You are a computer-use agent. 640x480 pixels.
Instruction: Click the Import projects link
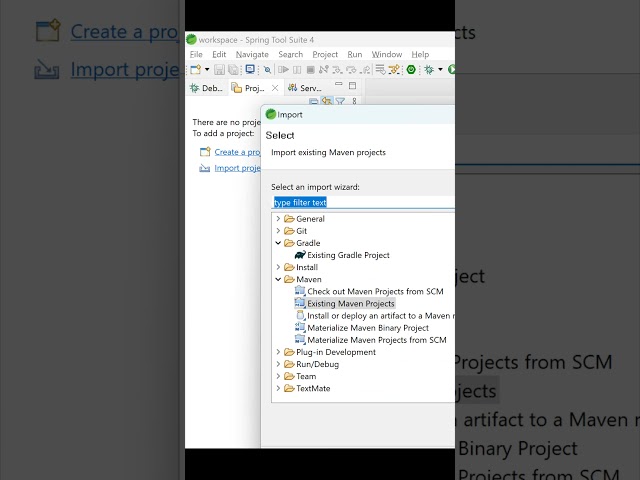click(237, 168)
